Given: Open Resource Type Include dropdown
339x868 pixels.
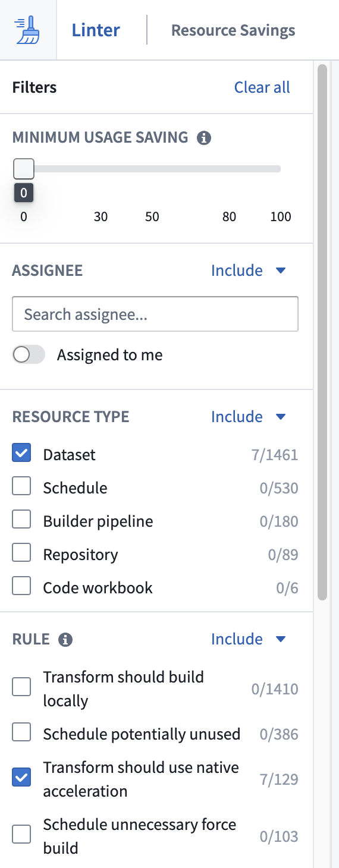Looking at the screenshot, I should (x=249, y=417).
